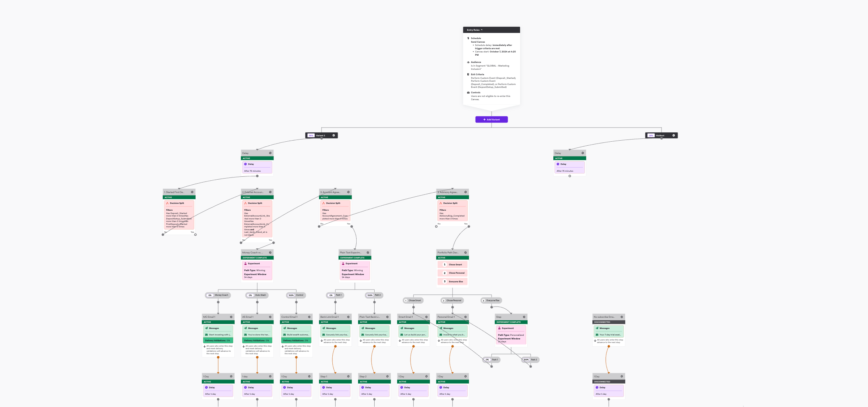Toggle Delivery Validations on Control Email 1
The width and height of the screenshot is (868, 407).
coord(296,340)
